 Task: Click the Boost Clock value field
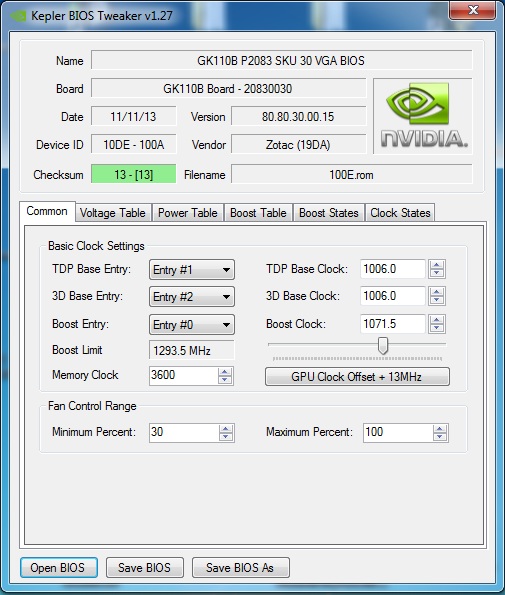(392, 324)
